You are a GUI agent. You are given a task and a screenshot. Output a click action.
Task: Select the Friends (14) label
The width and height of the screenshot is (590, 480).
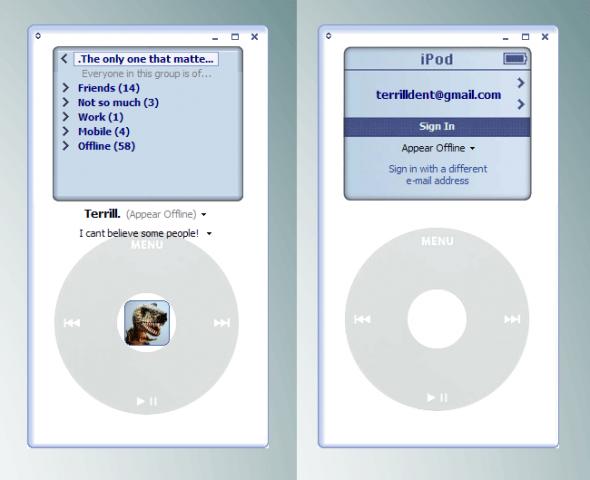click(x=109, y=88)
